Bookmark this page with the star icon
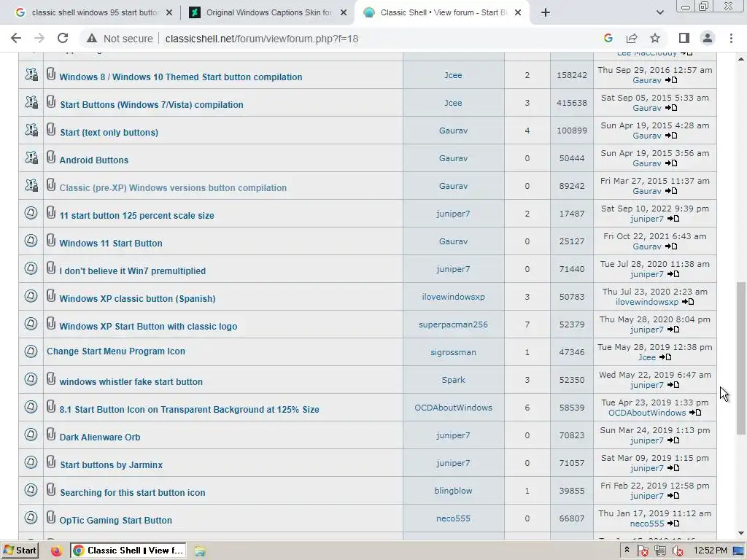Viewport: 747px width, 560px height. click(655, 39)
